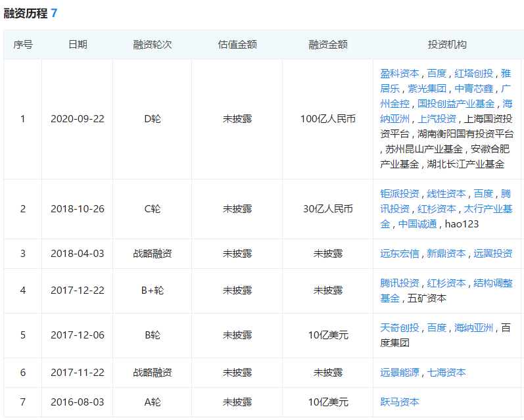Open the 钜派投资 link in C轮 row
The height and width of the screenshot is (420, 524).
pyautogui.click(x=399, y=194)
